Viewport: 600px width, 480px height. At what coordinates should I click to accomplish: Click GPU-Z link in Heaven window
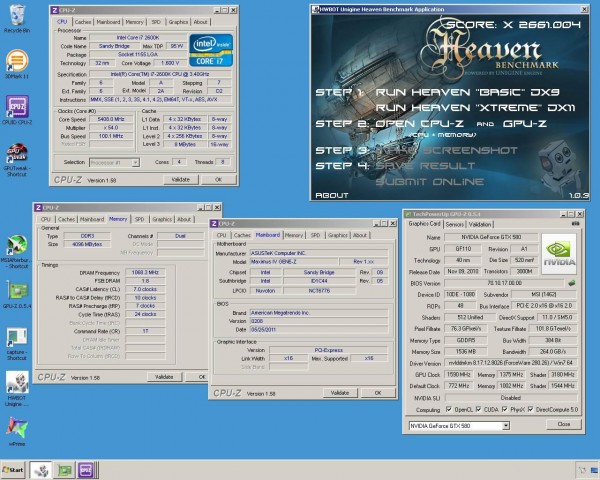click(525, 124)
